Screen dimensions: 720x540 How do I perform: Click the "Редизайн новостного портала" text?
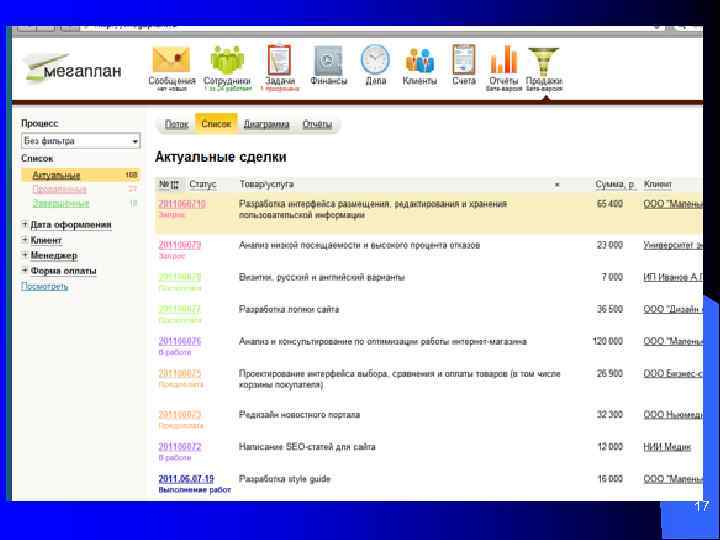[299, 415]
